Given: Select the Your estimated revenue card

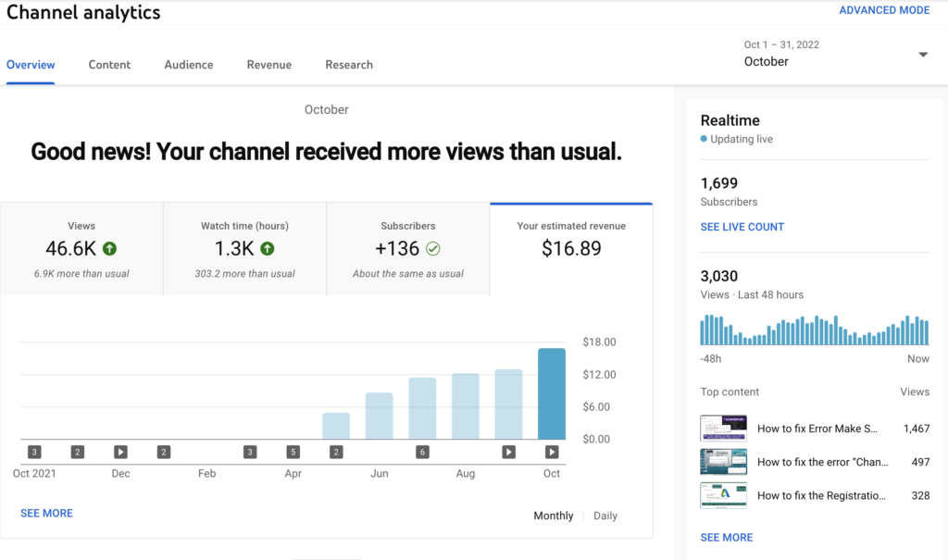Looking at the screenshot, I should pyautogui.click(x=571, y=249).
